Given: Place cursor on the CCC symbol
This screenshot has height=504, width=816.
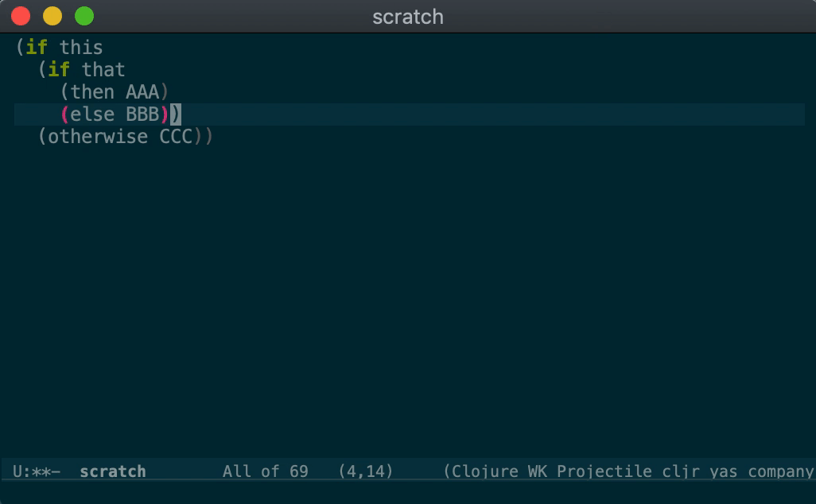Looking at the screenshot, I should pyautogui.click(x=176, y=137).
